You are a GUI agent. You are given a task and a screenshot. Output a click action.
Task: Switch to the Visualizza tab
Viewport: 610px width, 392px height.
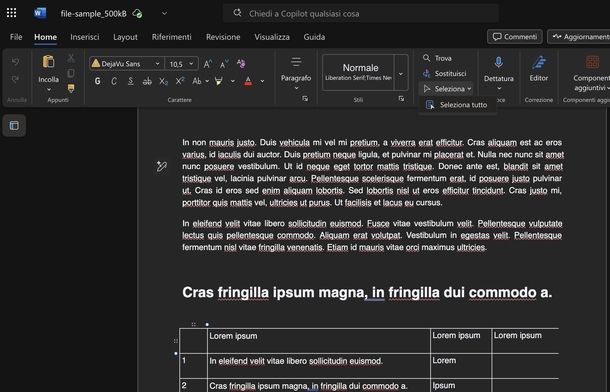pos(272,37)
